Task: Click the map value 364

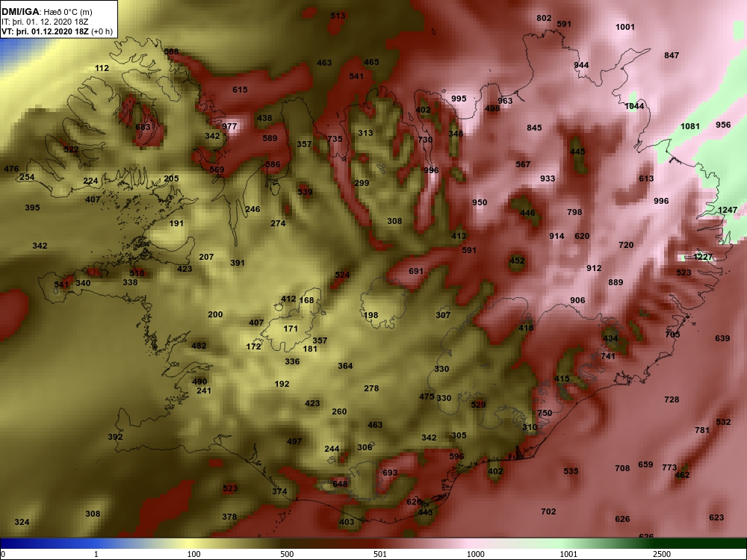Action: [345, 366]
